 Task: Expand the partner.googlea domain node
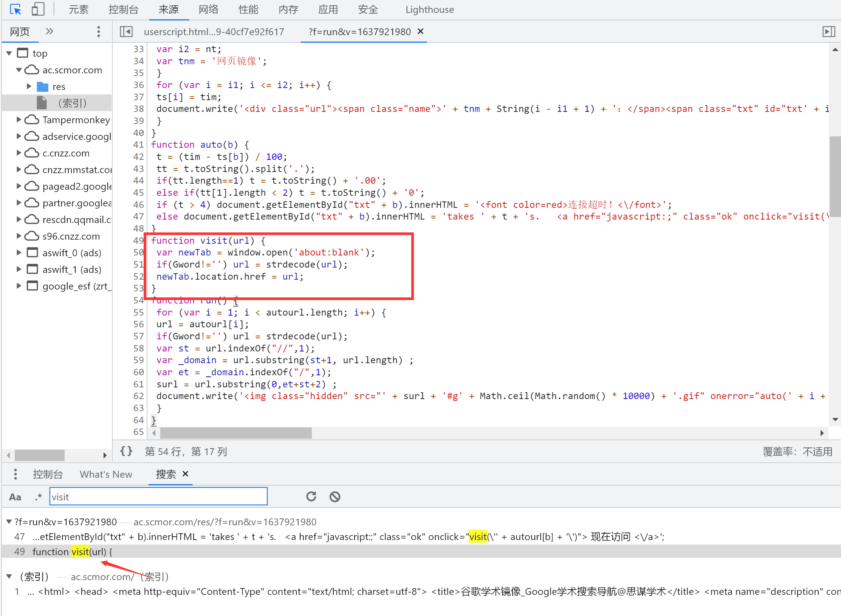pos(19,203)
